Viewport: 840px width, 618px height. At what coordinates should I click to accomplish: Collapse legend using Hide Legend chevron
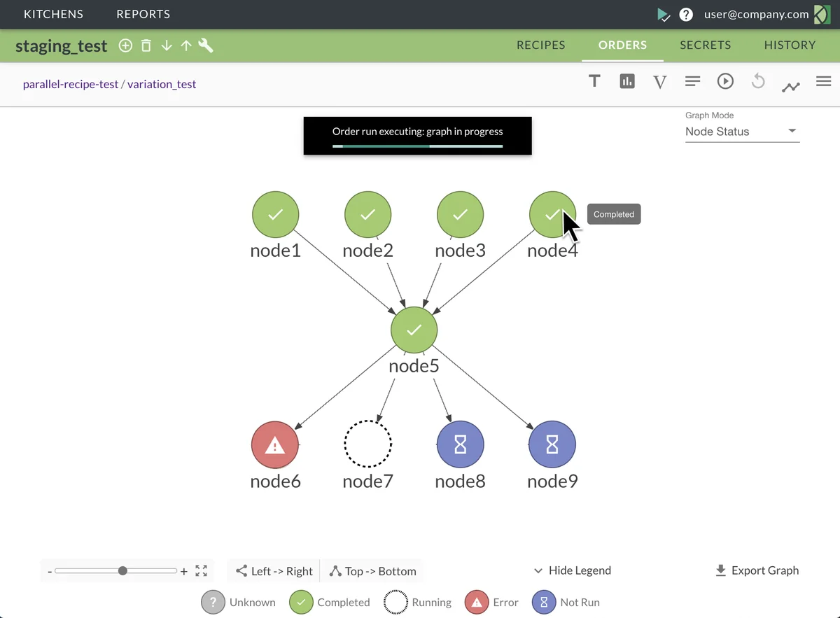coord(538,570)
